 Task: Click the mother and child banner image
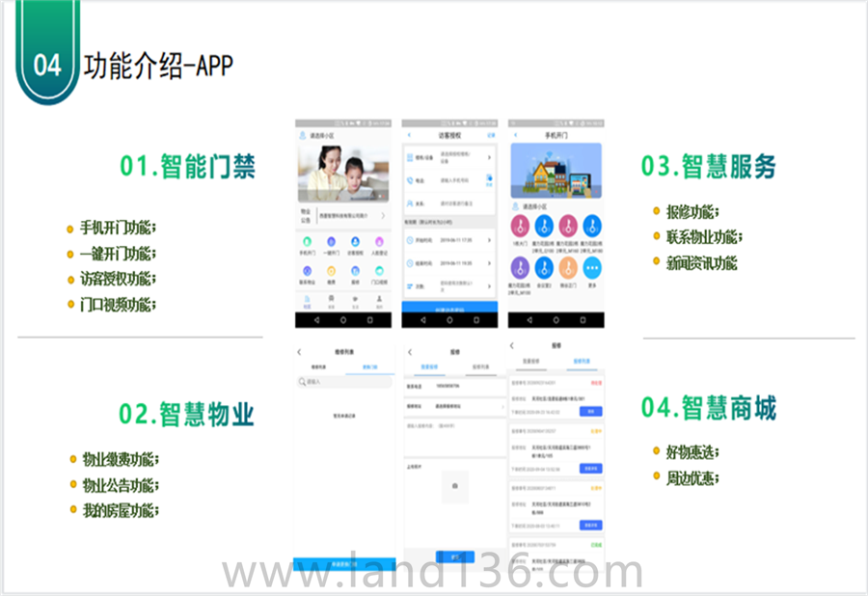(x=343, y=172)
